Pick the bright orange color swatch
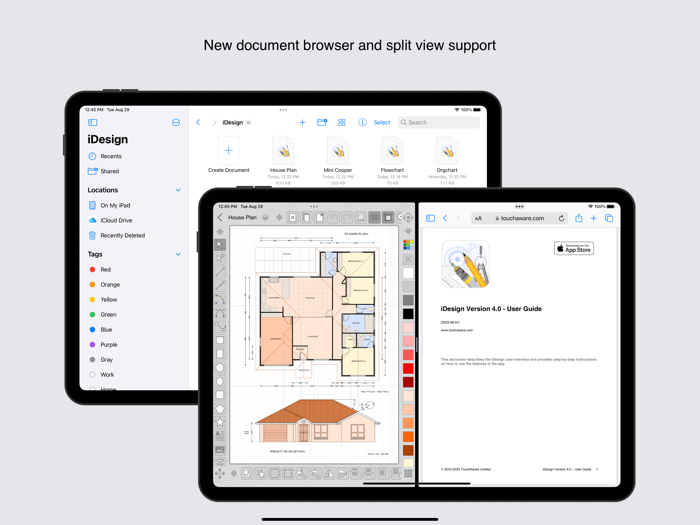 point(408,437)
